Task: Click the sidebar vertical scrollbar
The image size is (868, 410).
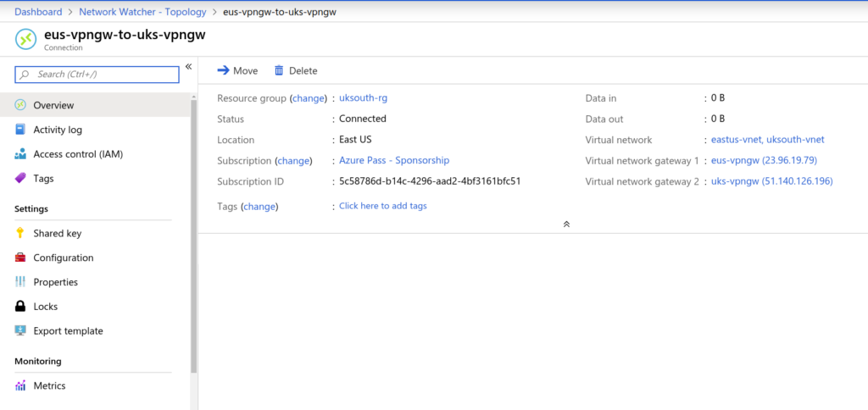Action: click(x=194, y=236)
